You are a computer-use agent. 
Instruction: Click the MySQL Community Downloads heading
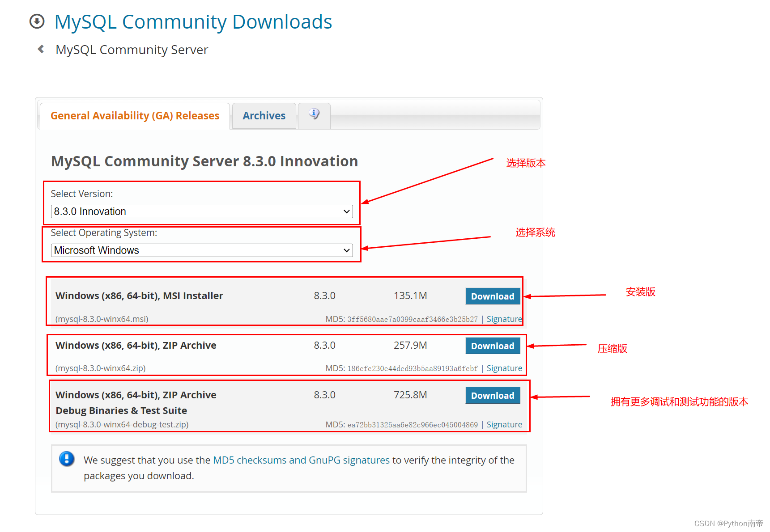tap(193, 22)
